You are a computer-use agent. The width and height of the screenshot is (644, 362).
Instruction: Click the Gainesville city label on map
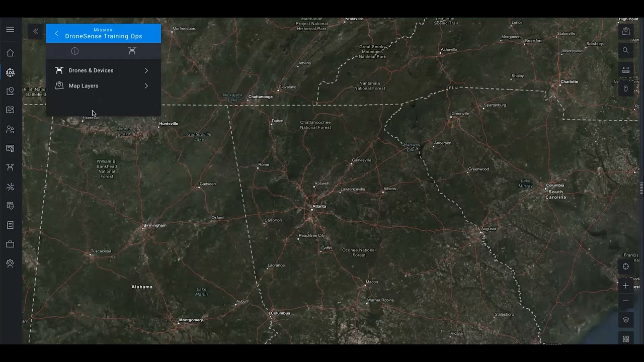(362, 160)
